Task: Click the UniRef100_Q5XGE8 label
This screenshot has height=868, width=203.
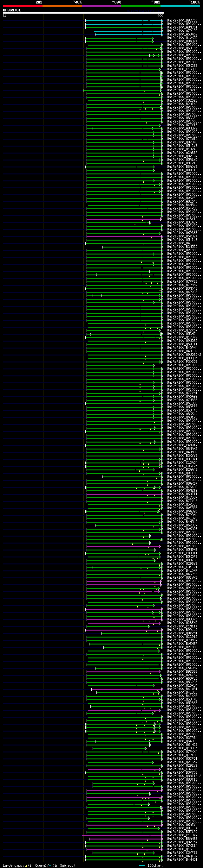Action: (x=182, y=66)
